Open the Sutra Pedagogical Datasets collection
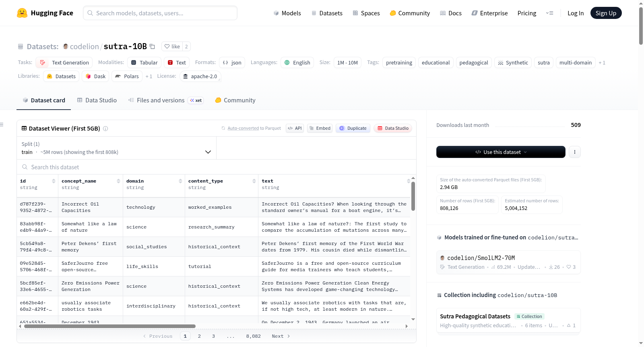The image size is (644, 347). tap(508, 321)
